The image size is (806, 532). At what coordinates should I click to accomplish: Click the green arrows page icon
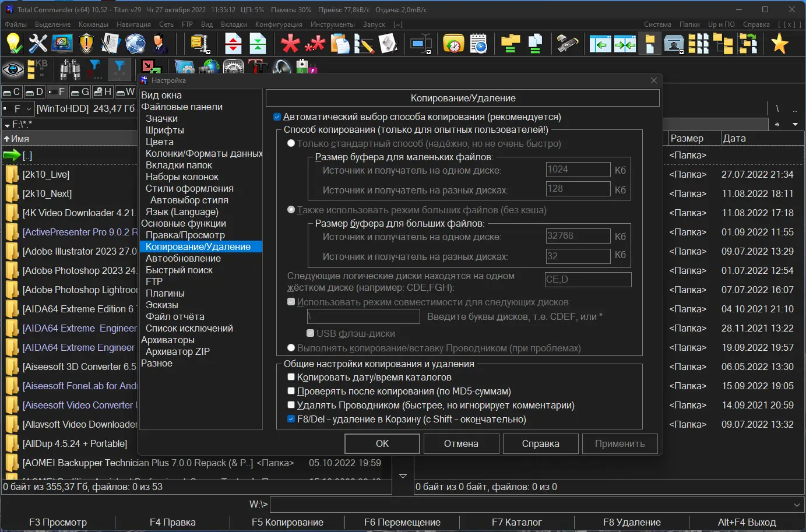[x=258, y=44]
